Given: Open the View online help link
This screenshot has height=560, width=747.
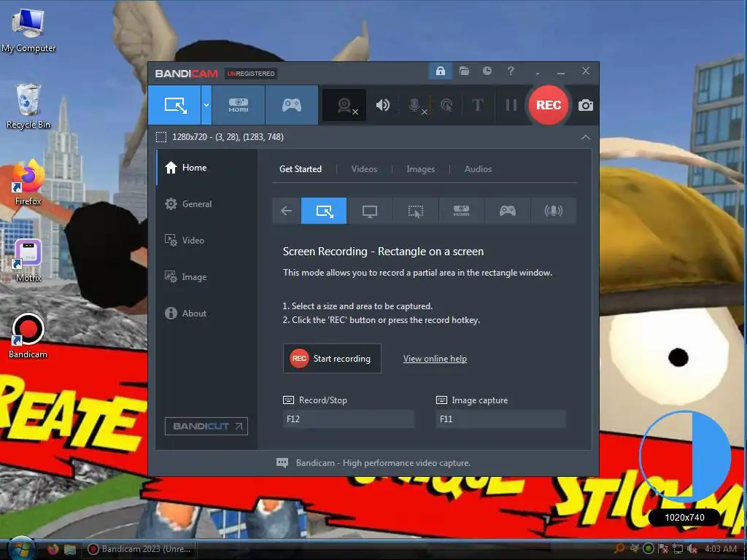Looking at the screenshot, I should point(435,359).
